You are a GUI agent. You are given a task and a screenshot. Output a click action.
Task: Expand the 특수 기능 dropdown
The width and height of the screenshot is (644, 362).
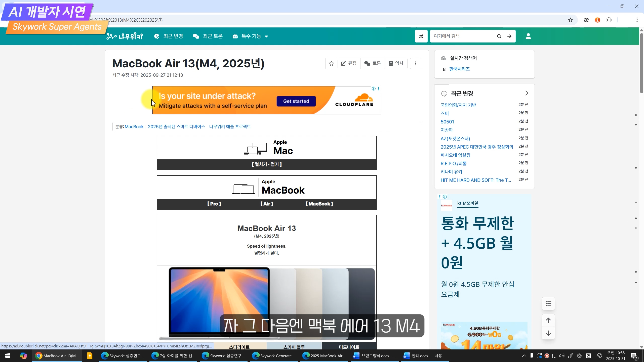(x=251, y=36)
